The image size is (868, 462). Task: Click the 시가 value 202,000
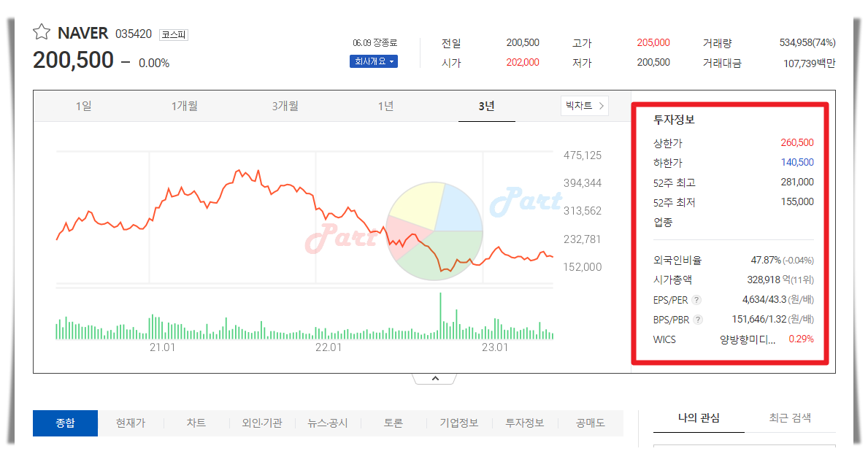point(523,63)
